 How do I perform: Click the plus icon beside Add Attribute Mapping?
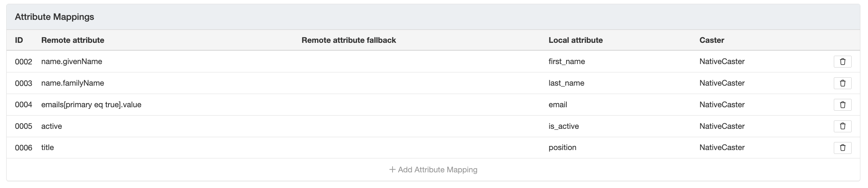392,170
